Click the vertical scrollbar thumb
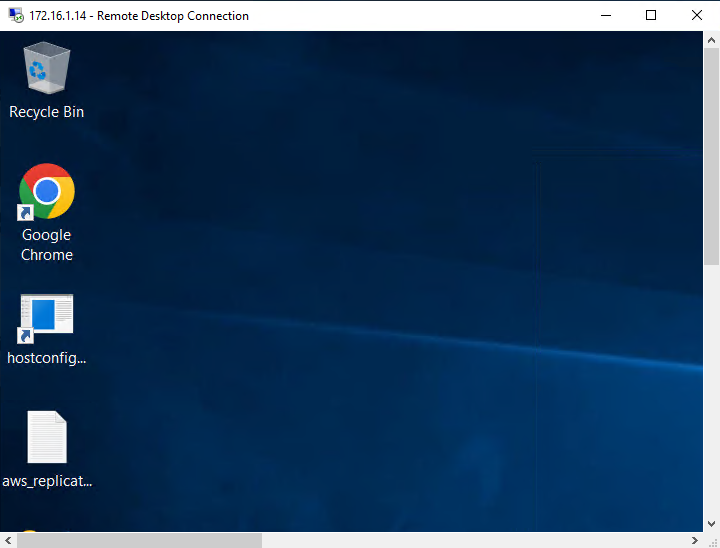Viewport: 720px width, 548px height. click(711, 156)
